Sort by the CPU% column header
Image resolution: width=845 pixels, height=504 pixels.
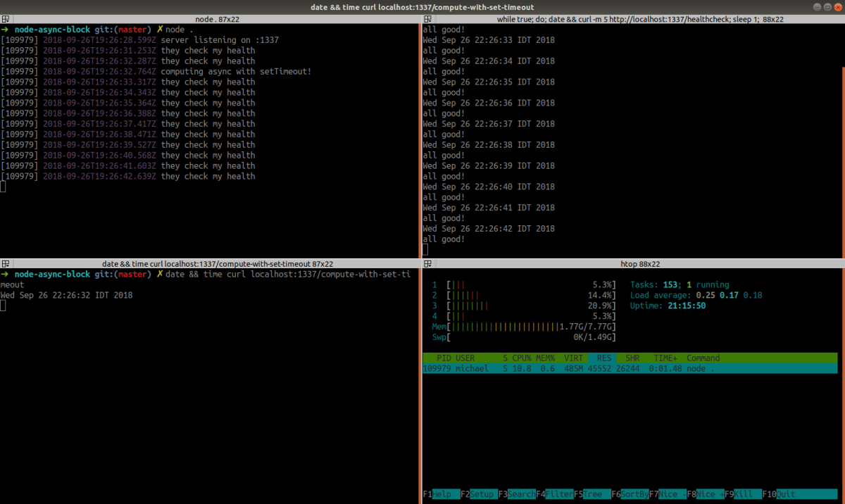pyautogui.click(x=523, y=358)
